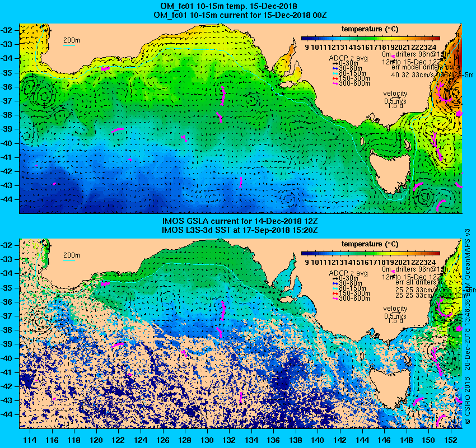
Task: Click the 'OM_fc01 10-15m current for 15-Dec-2018 00Z' heading
Action: (240, 15)
